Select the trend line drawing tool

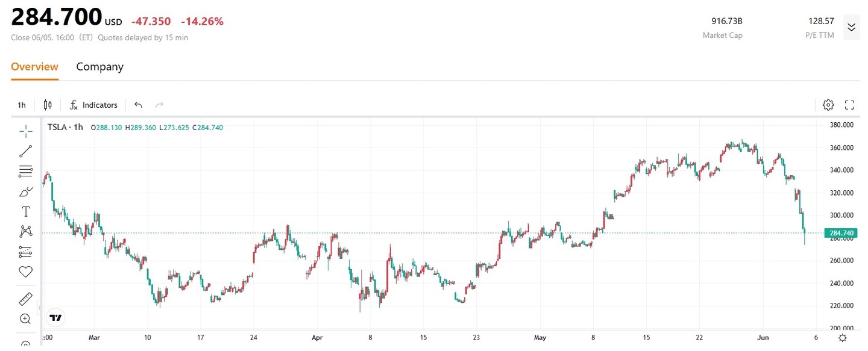[x=26, y=151]
